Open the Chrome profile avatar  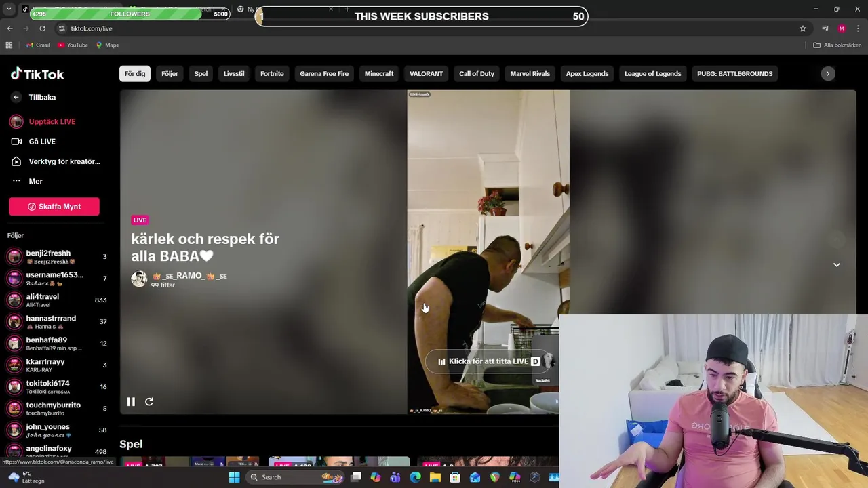[x=842, y=28]
